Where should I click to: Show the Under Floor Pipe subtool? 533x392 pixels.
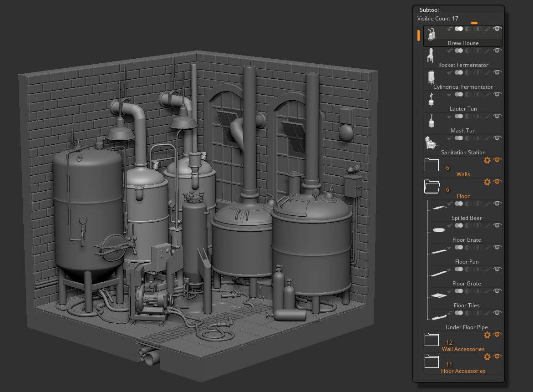[497, 313]
